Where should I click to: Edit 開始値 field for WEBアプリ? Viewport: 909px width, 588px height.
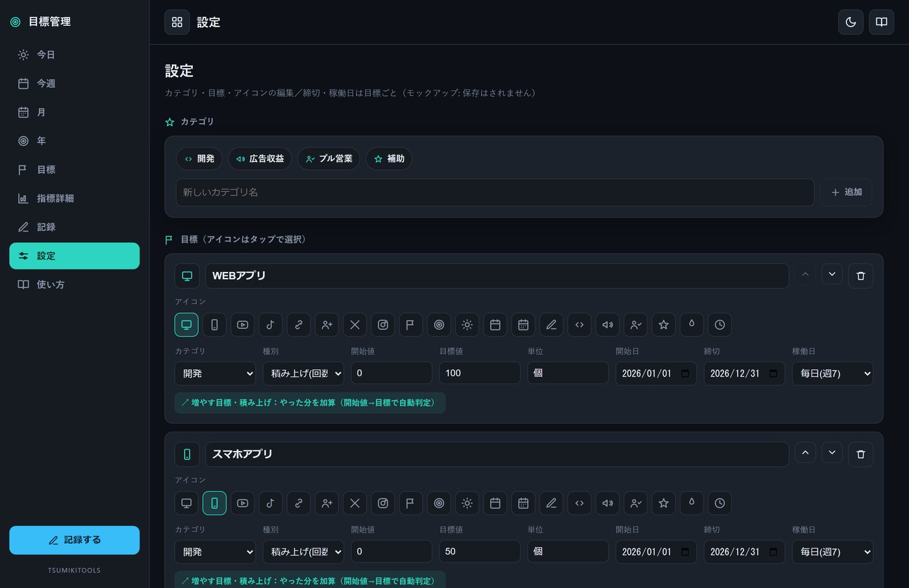(x=392, y=373)
